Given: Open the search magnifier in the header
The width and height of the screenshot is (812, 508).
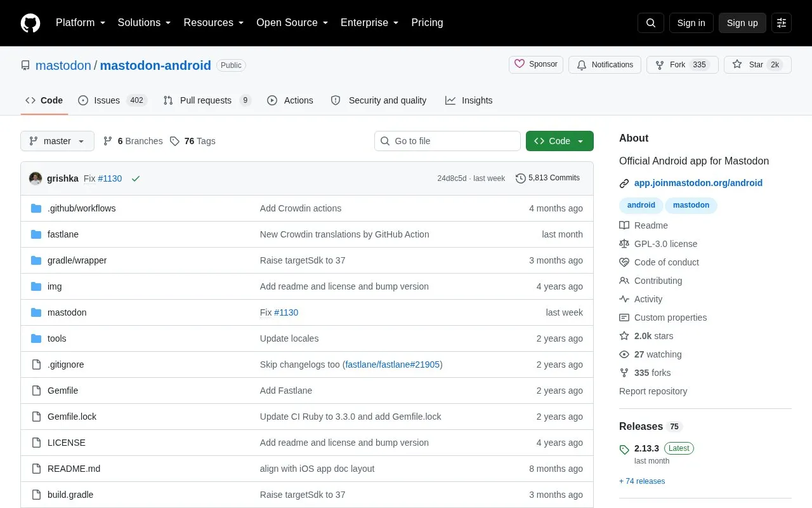Looking at the screenshot, I should tap(651, 23).
